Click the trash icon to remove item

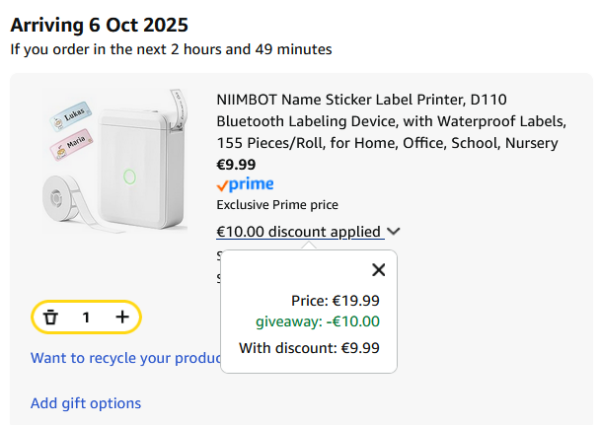(51, 317)
